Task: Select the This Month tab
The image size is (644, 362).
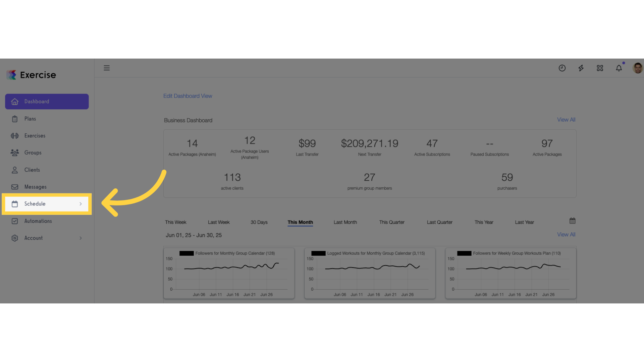Action: 300,222
